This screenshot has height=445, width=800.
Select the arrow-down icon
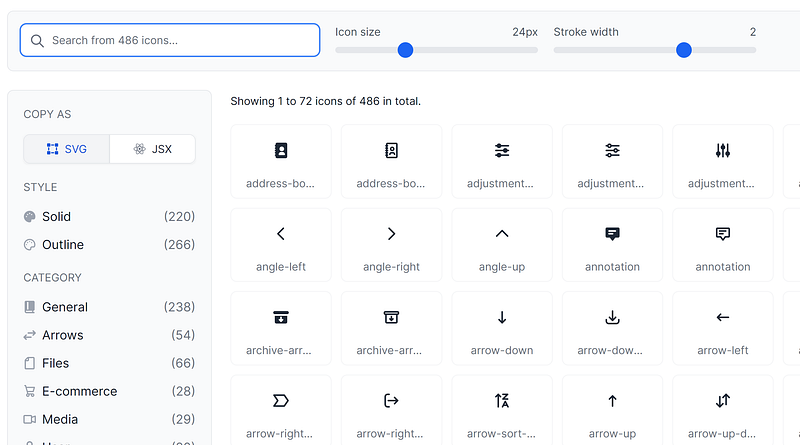502,318
